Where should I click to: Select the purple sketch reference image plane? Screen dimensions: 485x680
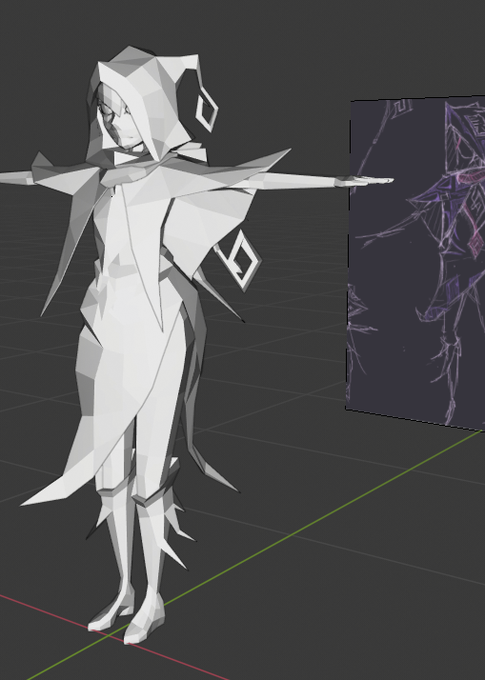point(416,265)
